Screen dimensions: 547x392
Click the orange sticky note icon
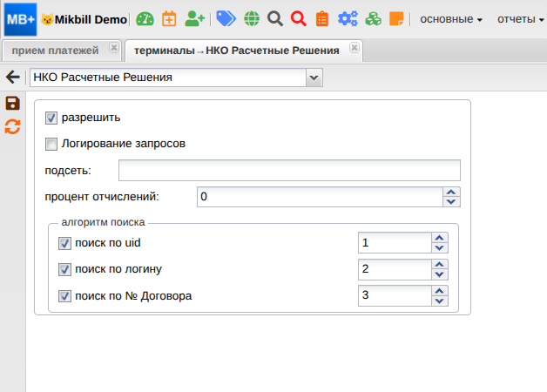click(x=396, y=19)
